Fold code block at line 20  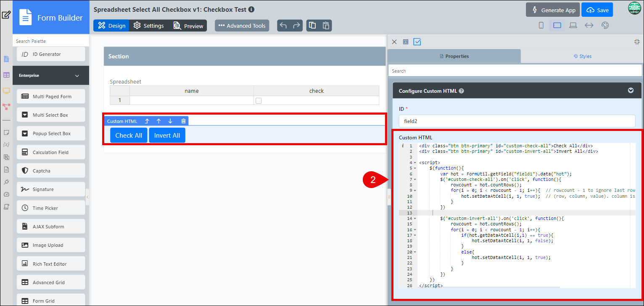coord(415,252)
